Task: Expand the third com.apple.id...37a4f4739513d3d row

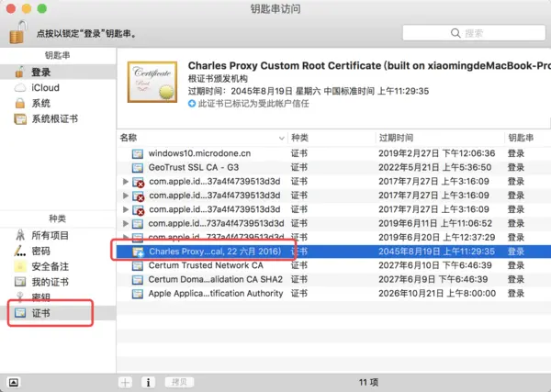Action: (x=126, y=209)
